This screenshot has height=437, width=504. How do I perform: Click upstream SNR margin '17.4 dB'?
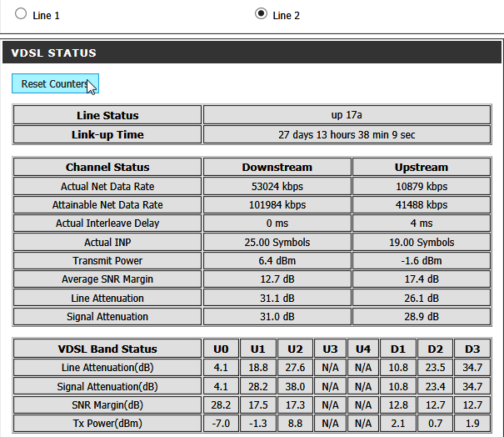422,279
